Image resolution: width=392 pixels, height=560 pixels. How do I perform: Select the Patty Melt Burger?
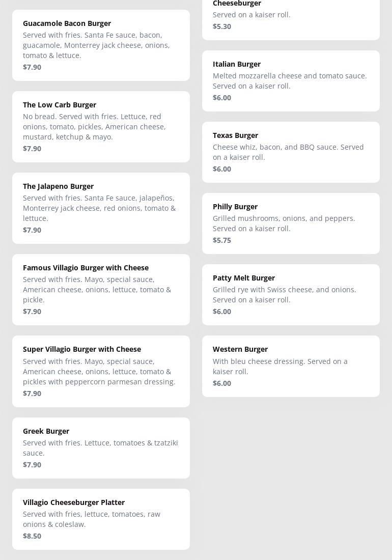(291, 295)
